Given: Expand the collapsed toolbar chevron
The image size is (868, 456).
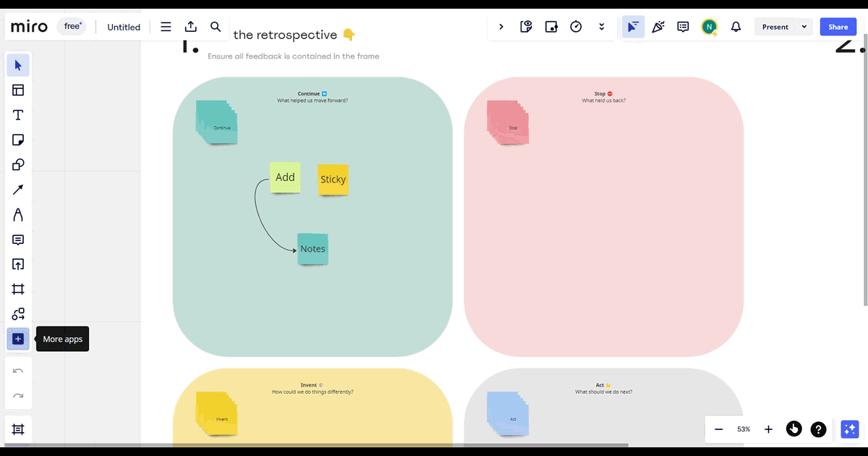Looking at the screenshot, I should point(501,27).
